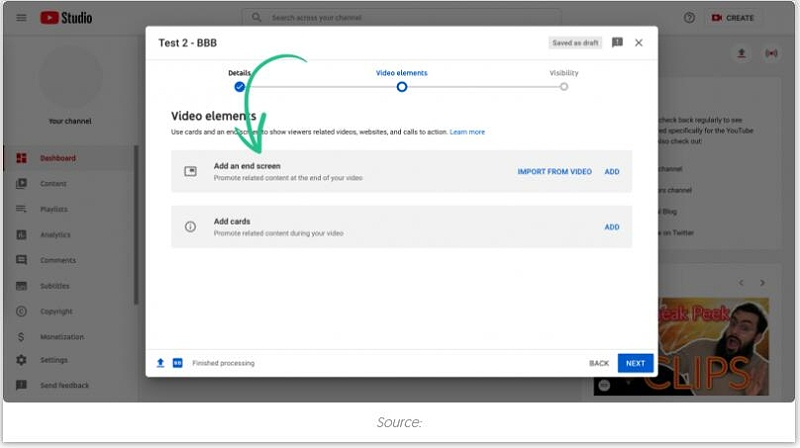Viewport: 800px width, 448px height.
Task: Click the go live broadcast icon
Action: pos(770,53)
